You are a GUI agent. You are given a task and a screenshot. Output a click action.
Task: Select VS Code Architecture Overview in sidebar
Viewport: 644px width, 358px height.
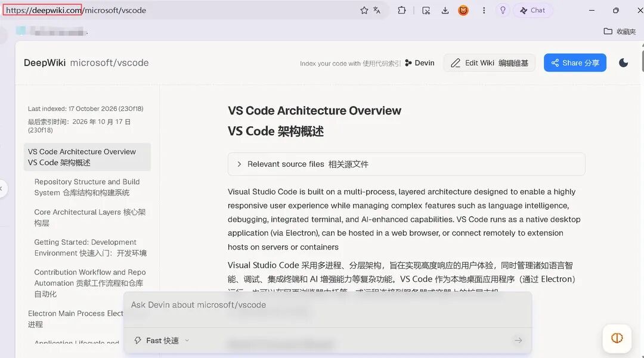87,157
